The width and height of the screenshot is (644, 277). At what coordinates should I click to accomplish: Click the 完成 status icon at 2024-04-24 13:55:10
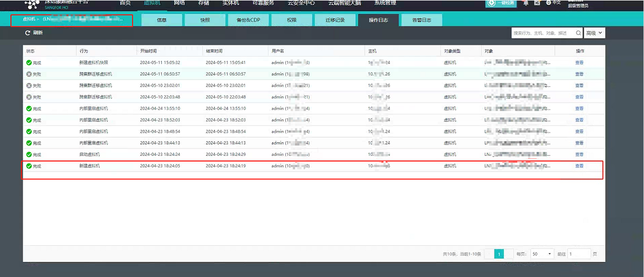coord(29,109)
